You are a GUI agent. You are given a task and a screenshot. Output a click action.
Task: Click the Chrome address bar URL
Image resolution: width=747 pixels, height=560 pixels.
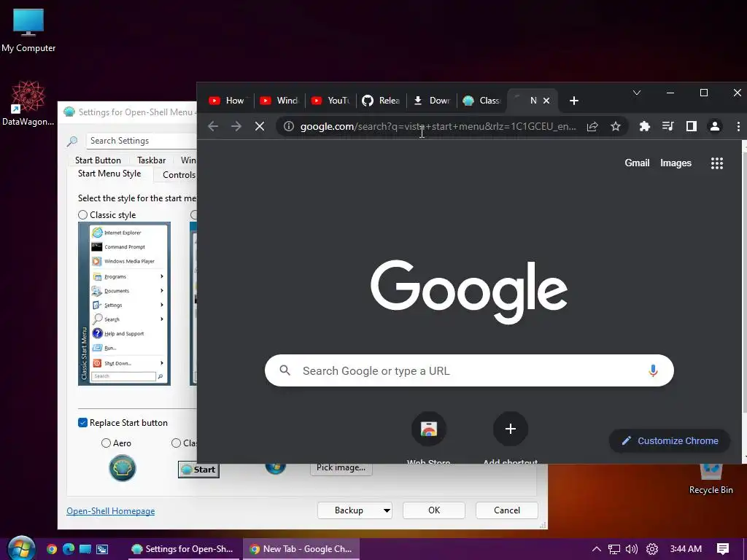[438, 126]
